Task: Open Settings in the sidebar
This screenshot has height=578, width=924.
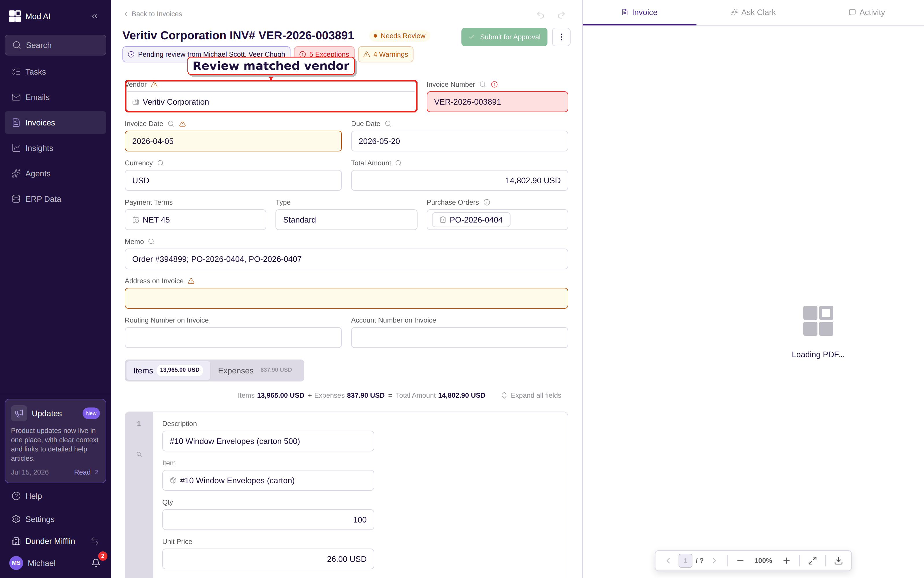Action: [55, 519]
